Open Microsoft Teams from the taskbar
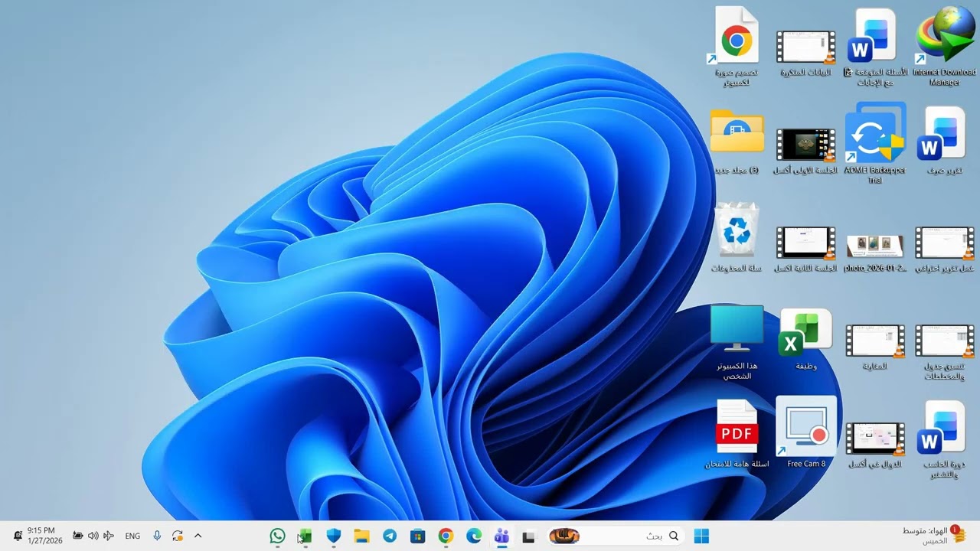This screenshot has width=980, height=551. (502, 536)
